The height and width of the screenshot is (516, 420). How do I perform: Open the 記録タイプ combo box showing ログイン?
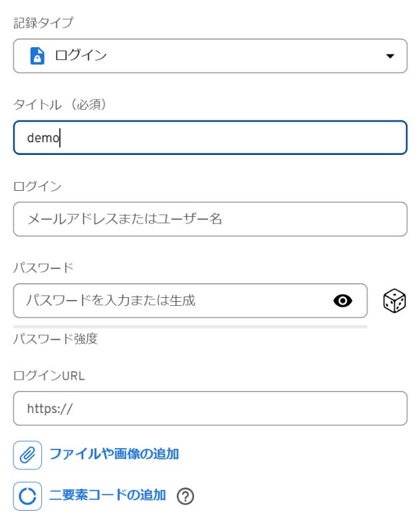210,56
